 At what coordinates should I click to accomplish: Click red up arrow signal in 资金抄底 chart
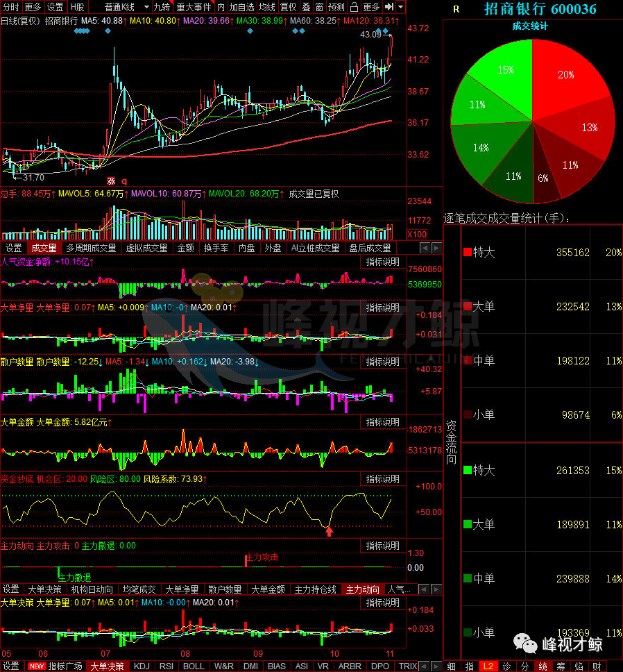coord(330,532)
